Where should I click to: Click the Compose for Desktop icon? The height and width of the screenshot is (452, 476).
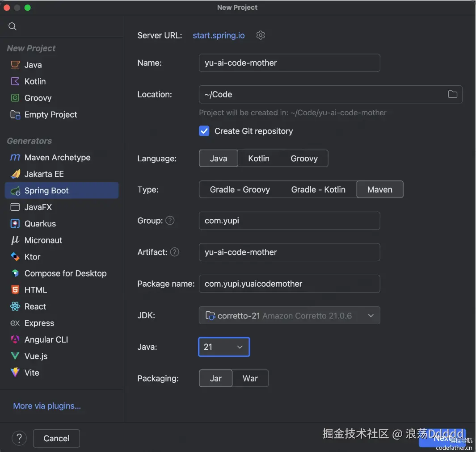click(15, 273)
